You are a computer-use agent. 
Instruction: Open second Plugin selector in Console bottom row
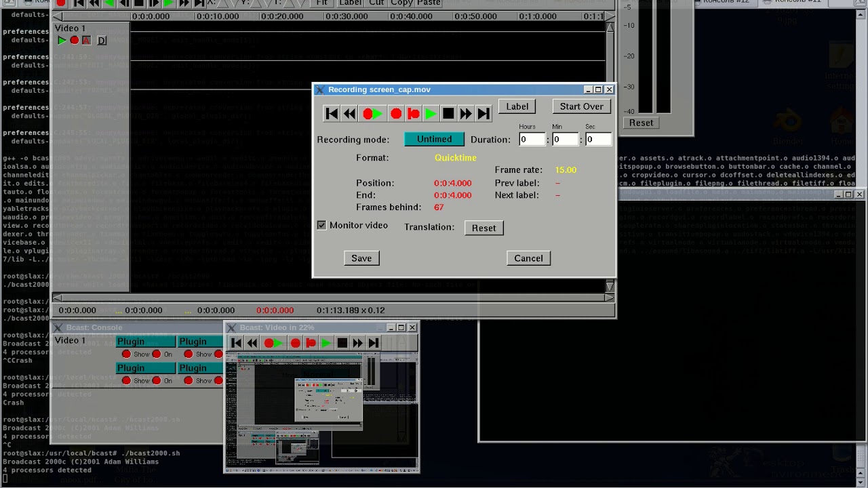pyautogui.click(x=200, y=368)
